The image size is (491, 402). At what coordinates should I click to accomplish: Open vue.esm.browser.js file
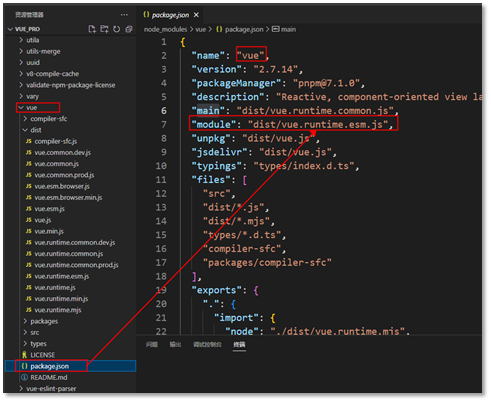62,186
